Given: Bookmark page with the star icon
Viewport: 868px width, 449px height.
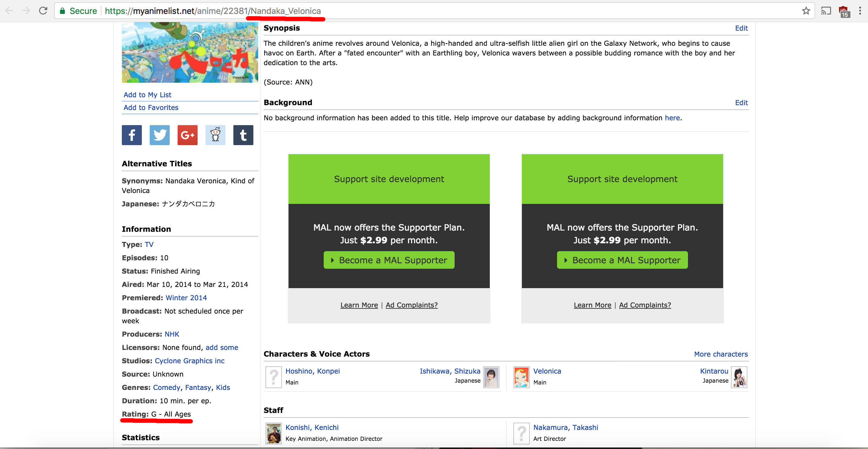Looking at the screenshot, I should pos(806,11).
